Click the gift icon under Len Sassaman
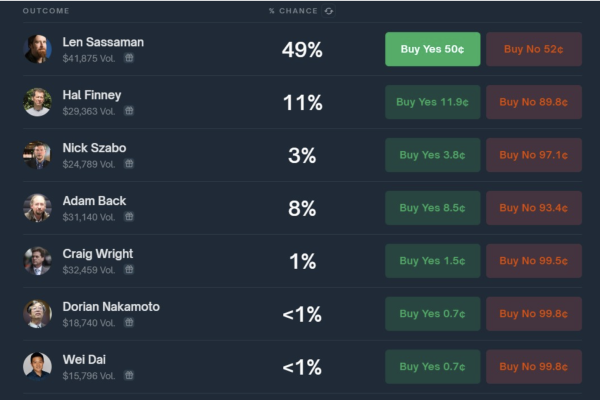The height and width of the screenshot is (400, 600). pyautogui.click(x=130, y=58)
